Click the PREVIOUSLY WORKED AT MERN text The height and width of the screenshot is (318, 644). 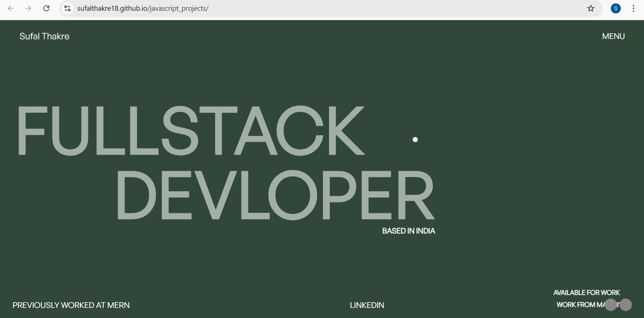pos(71,305)
